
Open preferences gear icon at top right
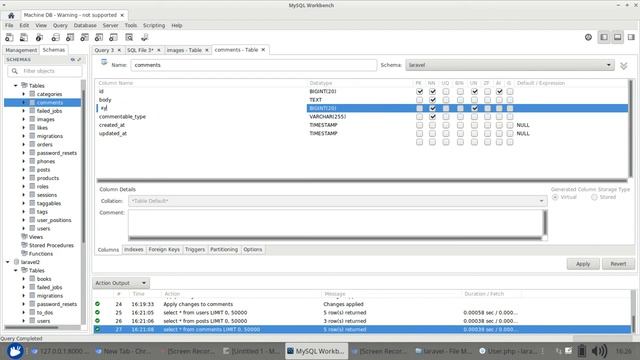(588, 37)
